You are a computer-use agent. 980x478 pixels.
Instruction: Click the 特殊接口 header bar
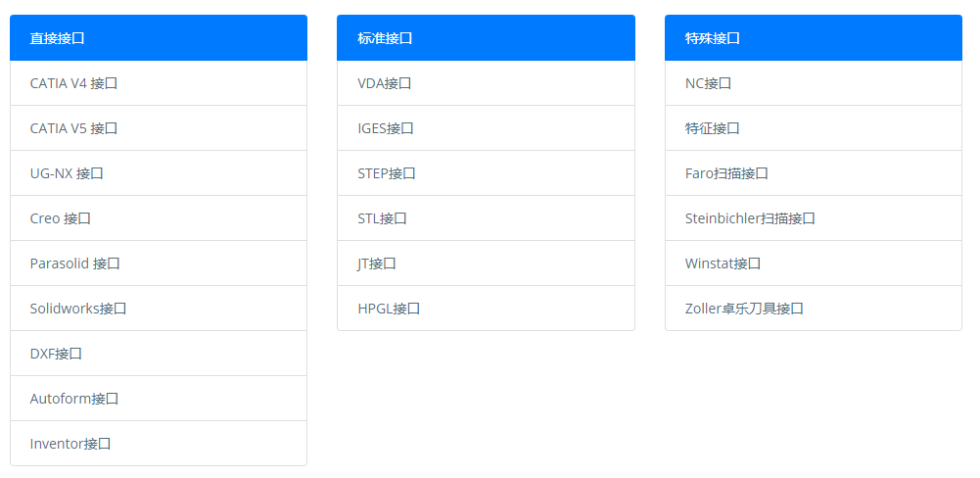pos(814,37)
